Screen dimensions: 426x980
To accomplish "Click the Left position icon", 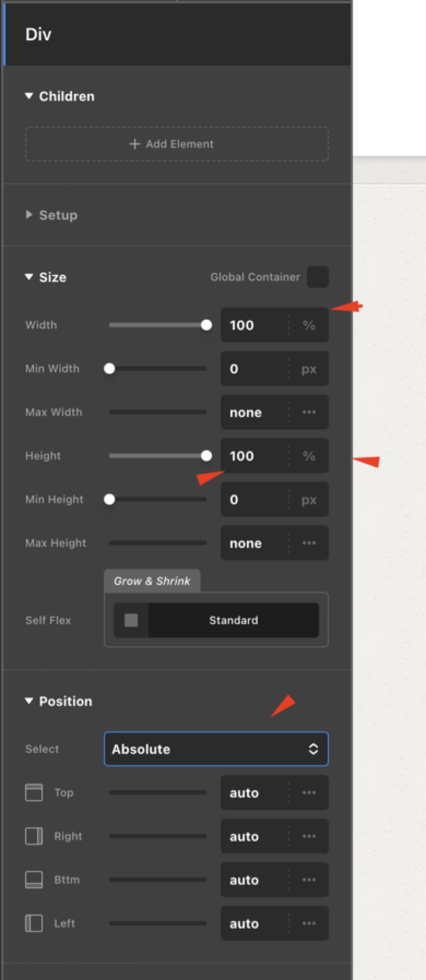I will 34,923.
